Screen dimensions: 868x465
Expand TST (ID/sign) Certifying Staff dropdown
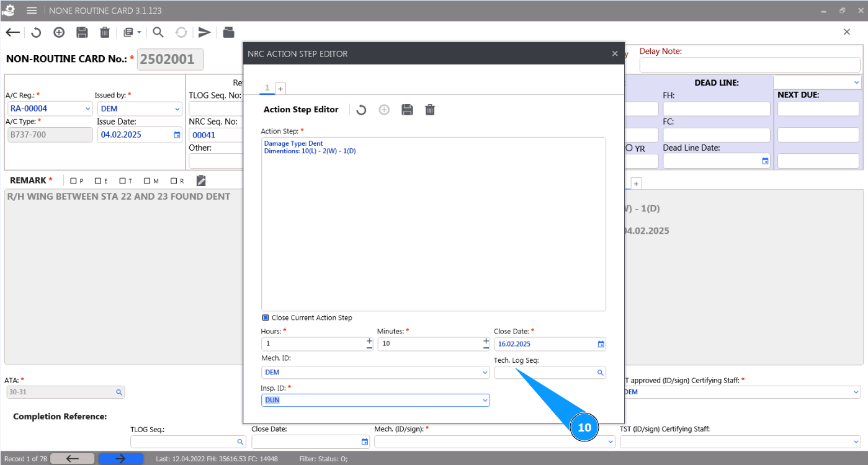(856, 442)
